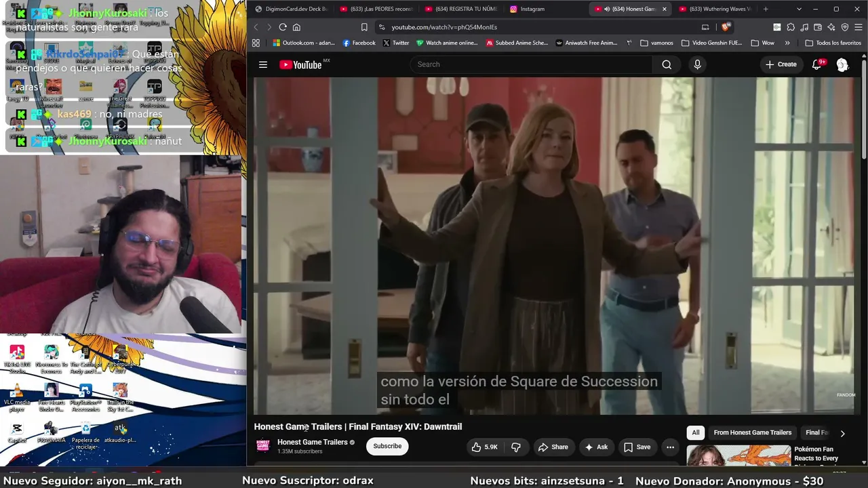Click the browser address bar URL
The width and height of the screenshot is (868, 488).
point(444,27)
